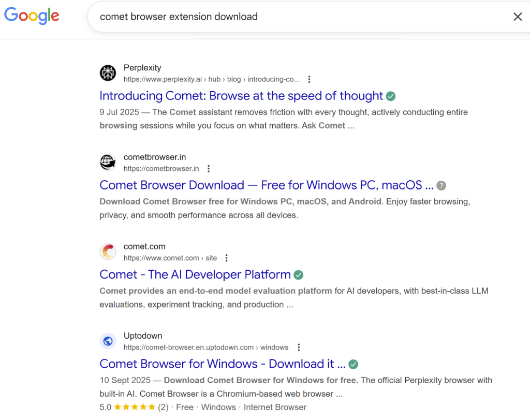
Task: Click gray question badge on Comet Browser Download
Action: [x=441, y=185]
